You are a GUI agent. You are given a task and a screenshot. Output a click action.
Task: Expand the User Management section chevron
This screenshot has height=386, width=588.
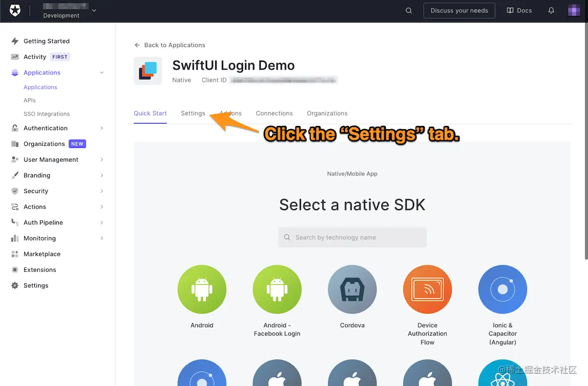coord(102,160)
